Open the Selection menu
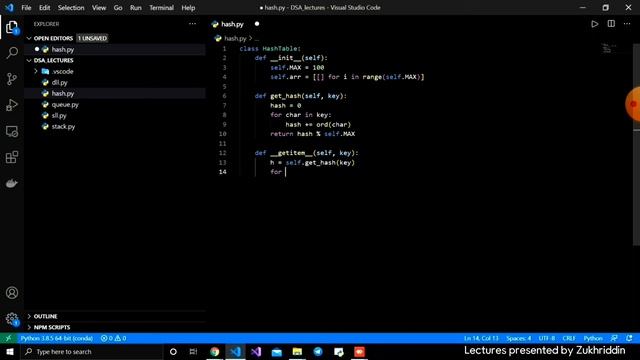The image size is (640, 360). click(71, 8)
